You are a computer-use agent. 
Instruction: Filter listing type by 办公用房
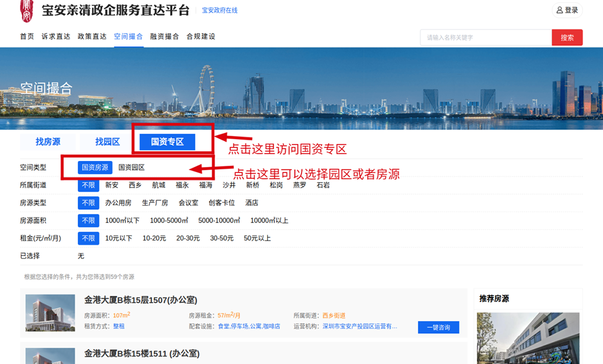[x=118, y=203]
